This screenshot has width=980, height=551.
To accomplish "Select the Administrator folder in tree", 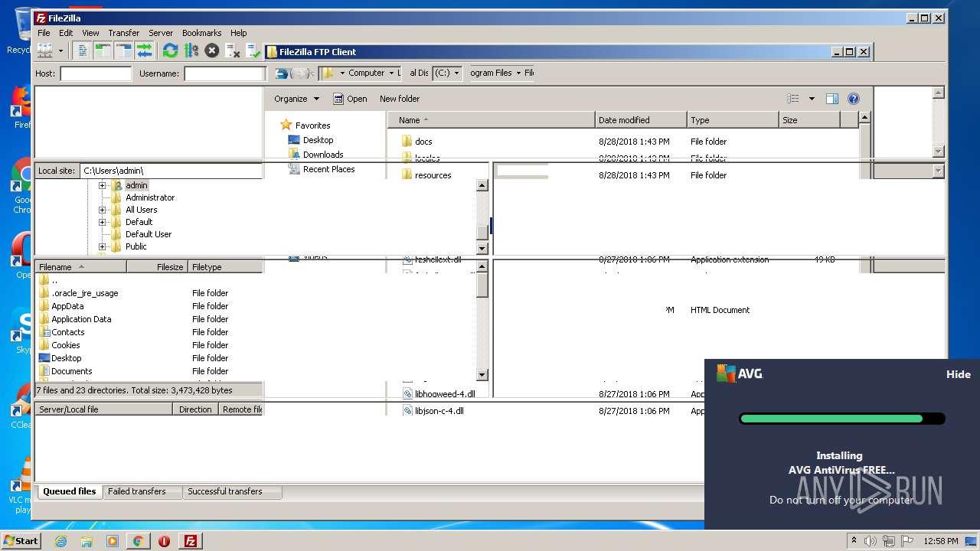I will coord(150,197).
